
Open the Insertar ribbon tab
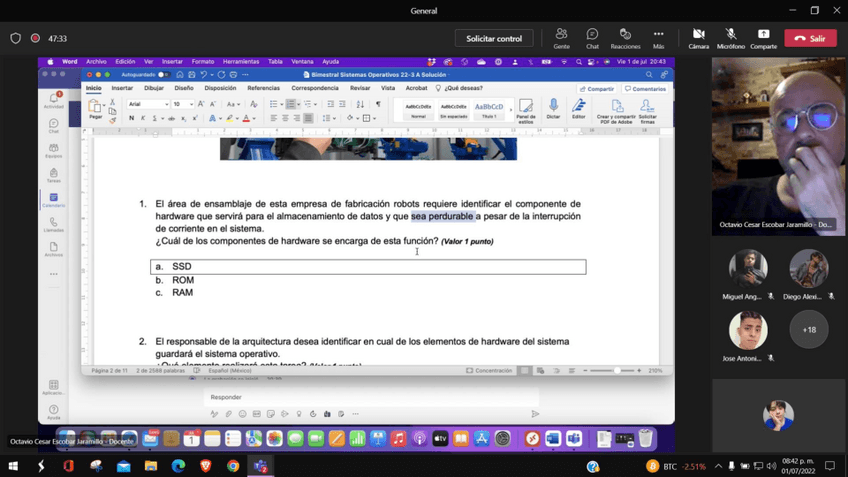[x=122, y=88]
